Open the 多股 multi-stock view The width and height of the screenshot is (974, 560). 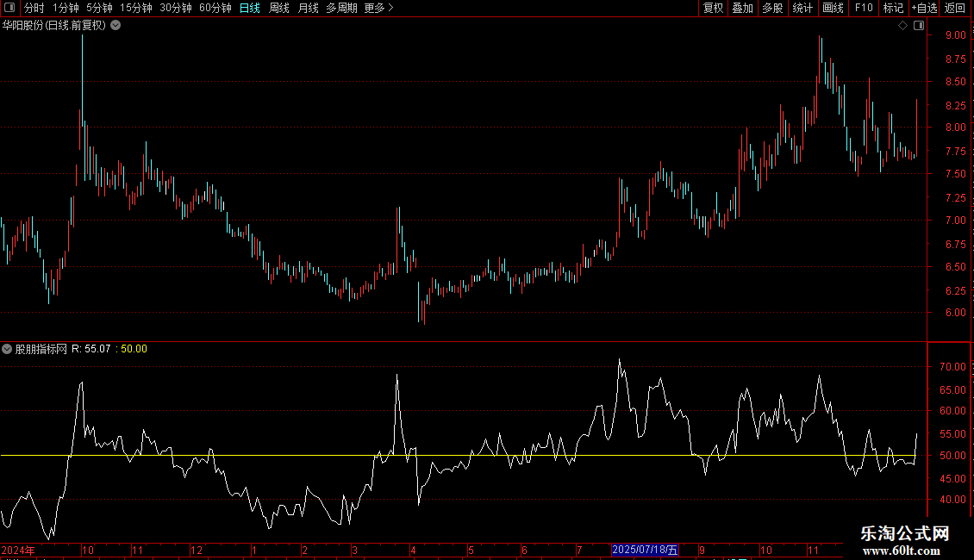tap(772, 8)
